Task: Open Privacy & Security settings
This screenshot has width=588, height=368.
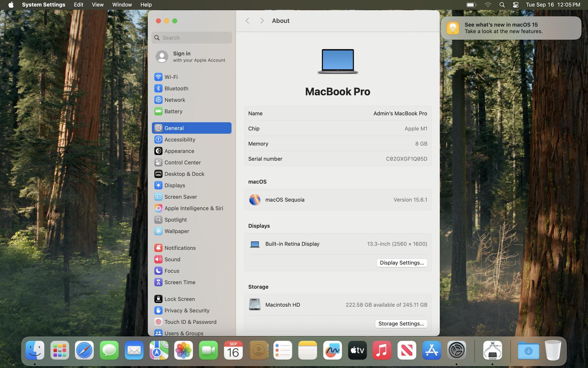Action: tap(192, 310)
